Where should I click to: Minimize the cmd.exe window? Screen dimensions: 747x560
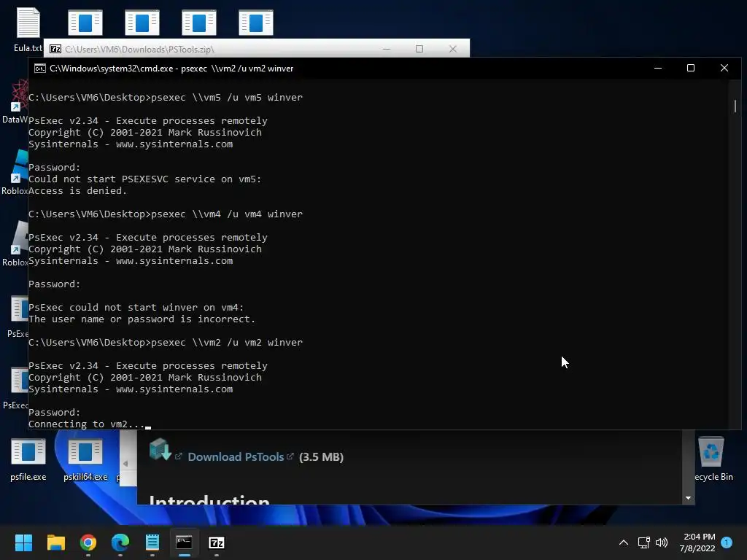[x=658, y=68]
